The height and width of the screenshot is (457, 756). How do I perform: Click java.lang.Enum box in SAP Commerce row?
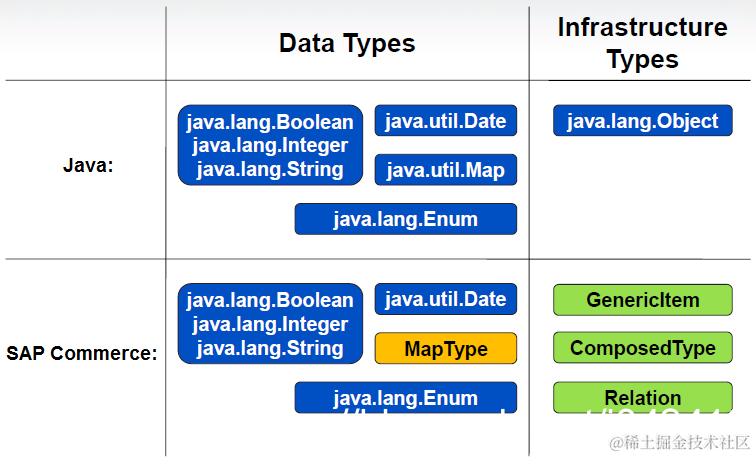click(405, 397)
